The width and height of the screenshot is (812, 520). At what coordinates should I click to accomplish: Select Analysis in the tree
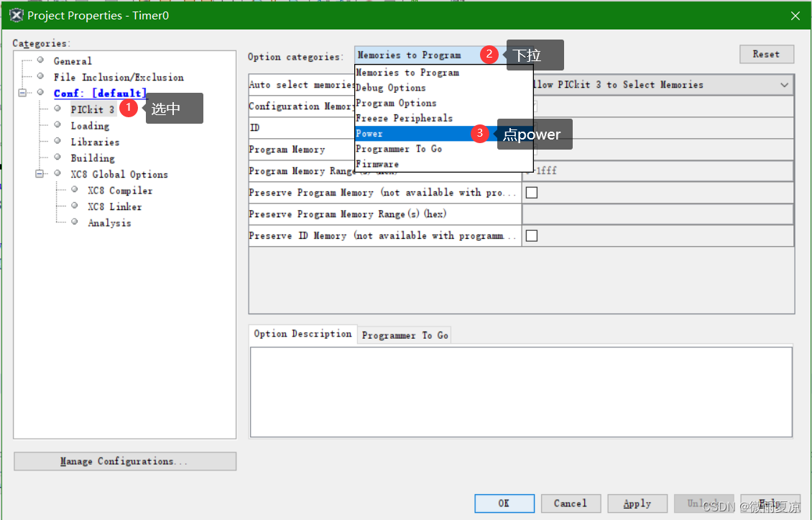coord(109,223)
